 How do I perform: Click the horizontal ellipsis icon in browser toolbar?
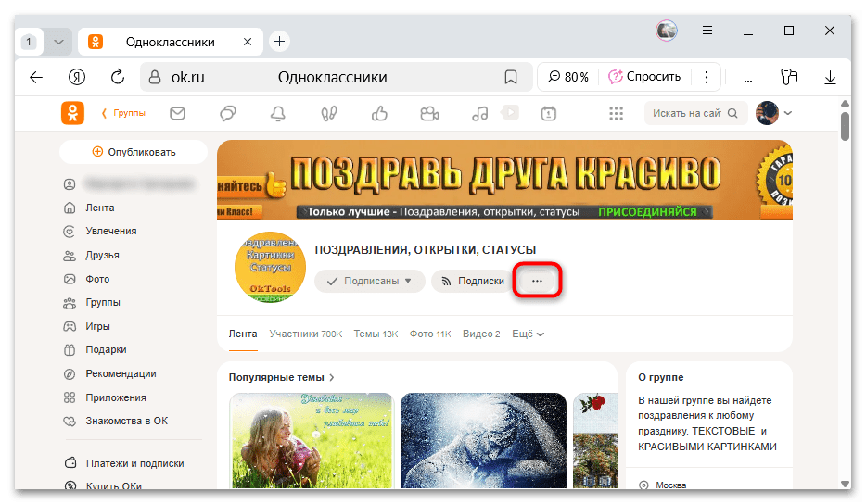748,81
